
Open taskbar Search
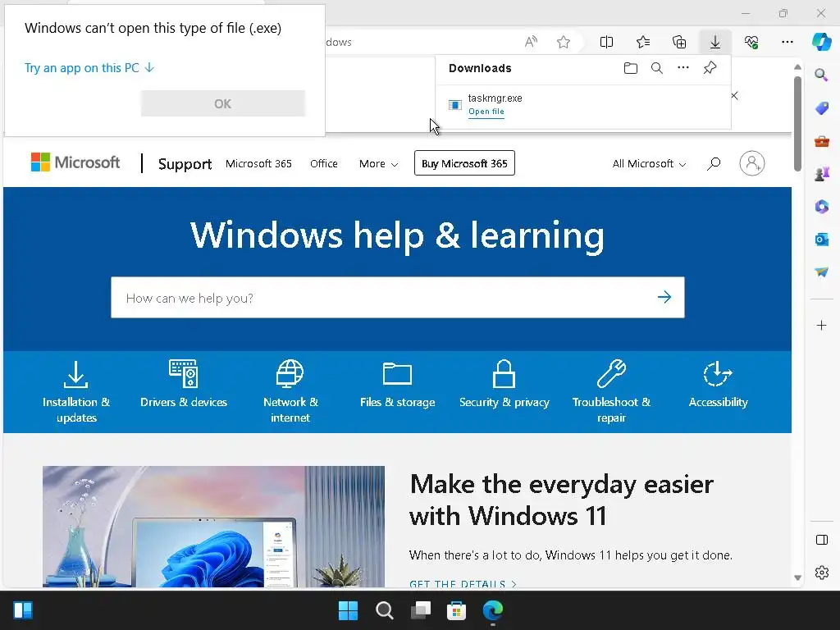click(x=384, y=610)
